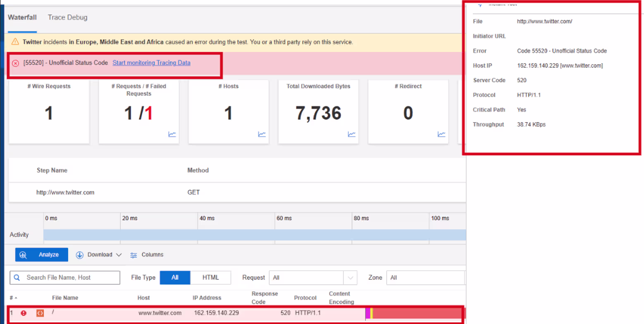The height and width of the screenshot is (324, 644).
Task: Click the red error circle icon in banner
Action: tap(15, 63)
